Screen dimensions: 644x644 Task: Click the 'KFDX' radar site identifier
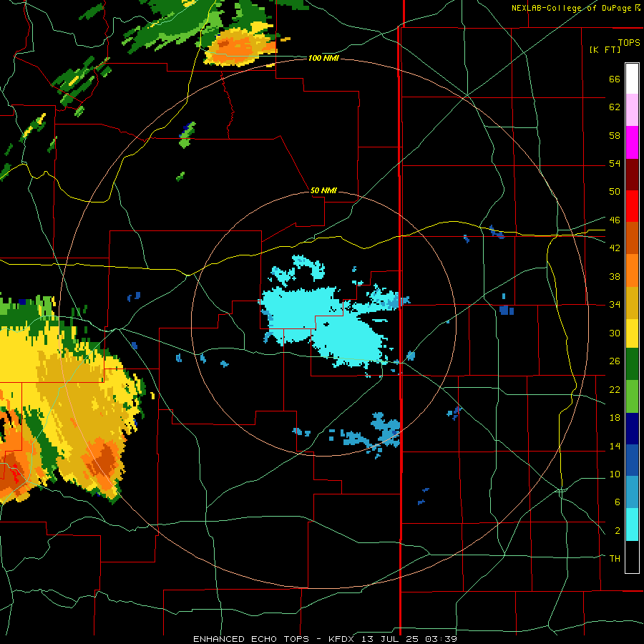[341, 639]
